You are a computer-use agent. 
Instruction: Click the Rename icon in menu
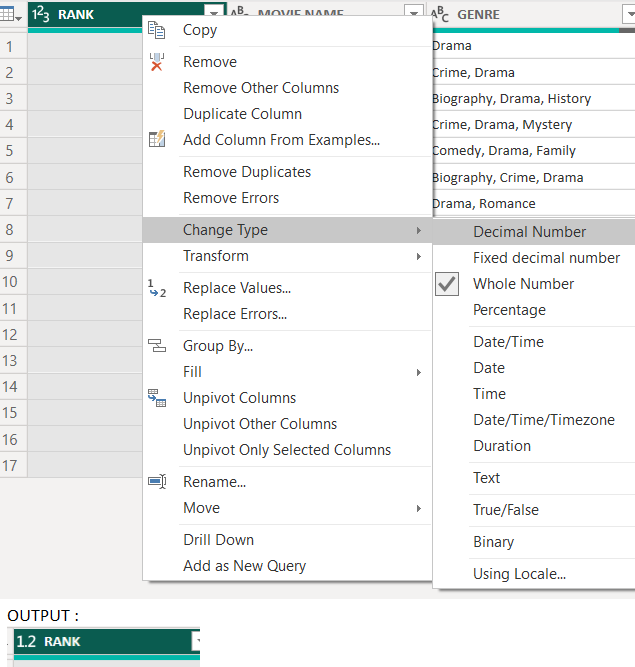tap(156, 482)
